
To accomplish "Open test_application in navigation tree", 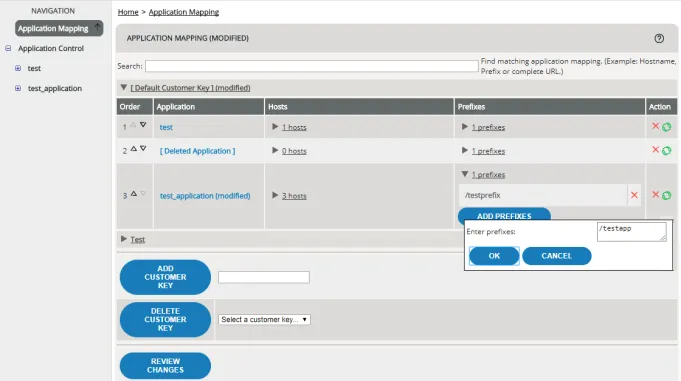I will [x=55, y=88].
